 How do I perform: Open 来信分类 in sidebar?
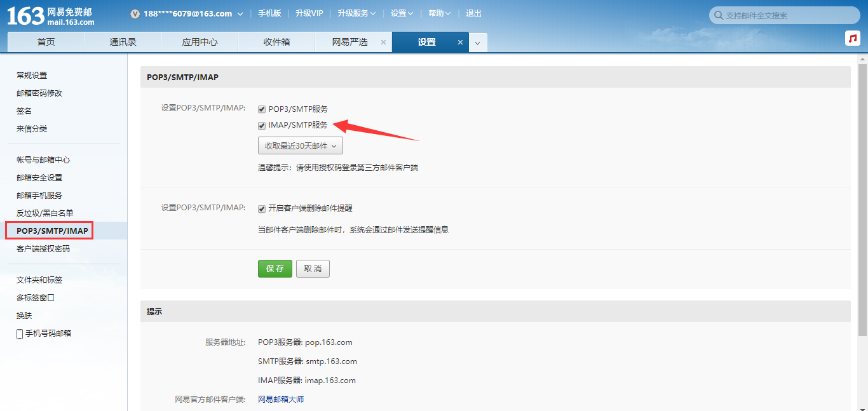(x=32, y=128)
